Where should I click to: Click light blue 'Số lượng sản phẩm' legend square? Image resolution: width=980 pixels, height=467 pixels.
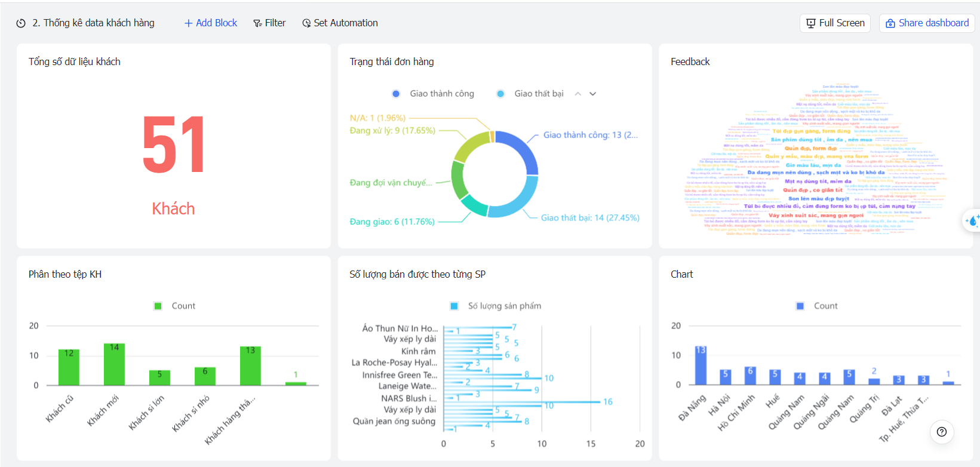(x=454, y=306)
